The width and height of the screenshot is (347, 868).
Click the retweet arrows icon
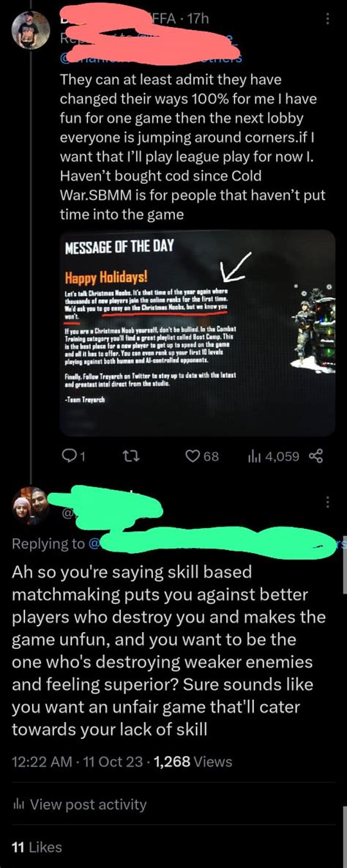pos(127,456)
